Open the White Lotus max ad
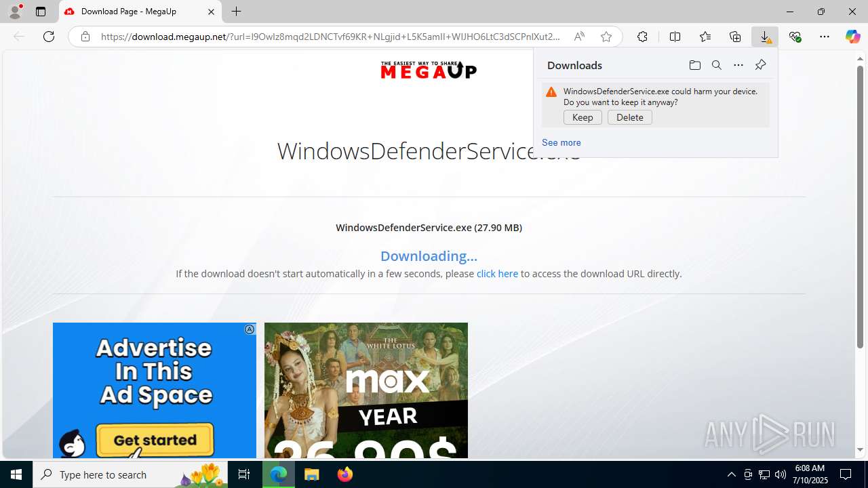 (x=366, y=390)
